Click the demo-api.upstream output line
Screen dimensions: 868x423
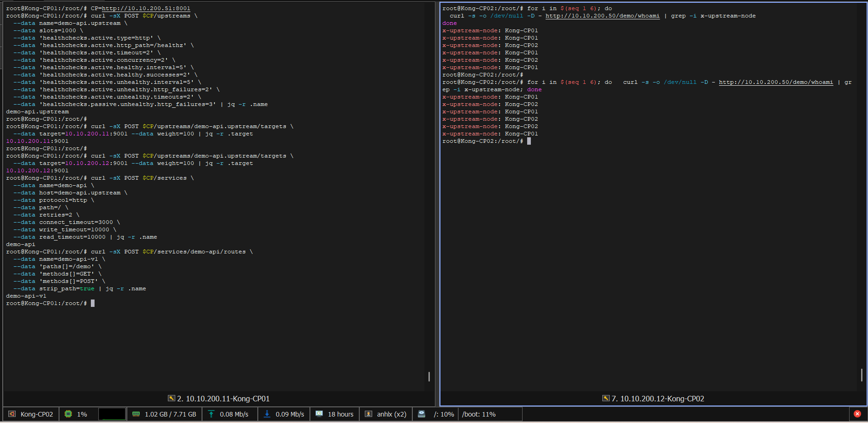[x=37, y=112]
